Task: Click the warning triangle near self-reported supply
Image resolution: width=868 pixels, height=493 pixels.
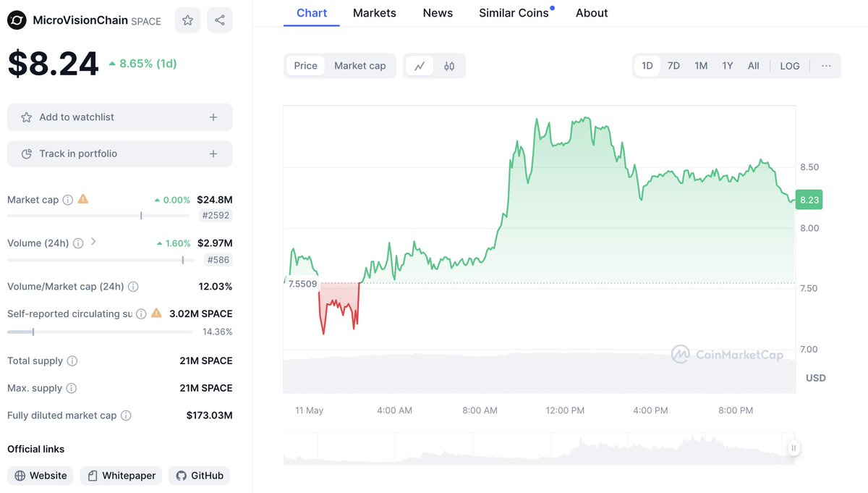Action: 156,313
